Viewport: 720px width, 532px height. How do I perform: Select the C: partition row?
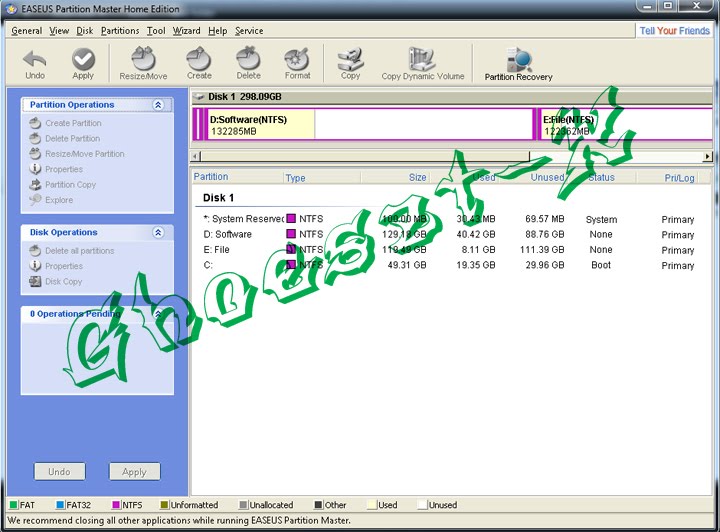pos(449,265)
